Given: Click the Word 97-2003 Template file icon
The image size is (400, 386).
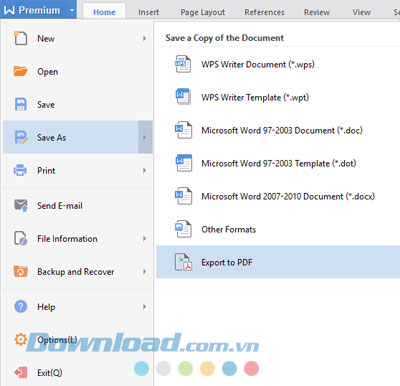Looking at the screenshot, I should (184, 163).
